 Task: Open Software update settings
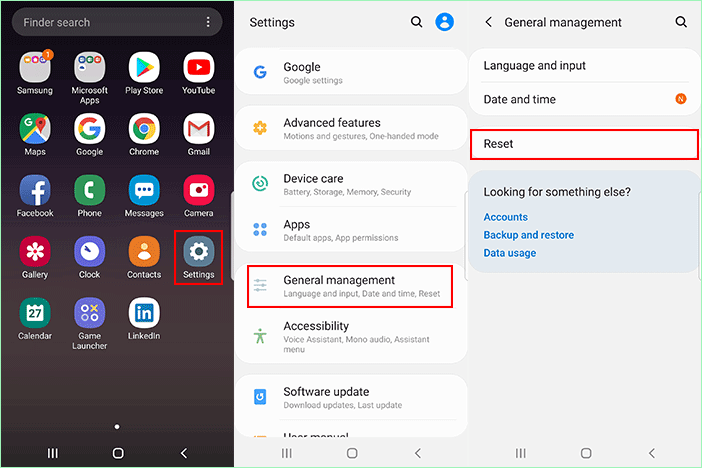tap(351, 397)
